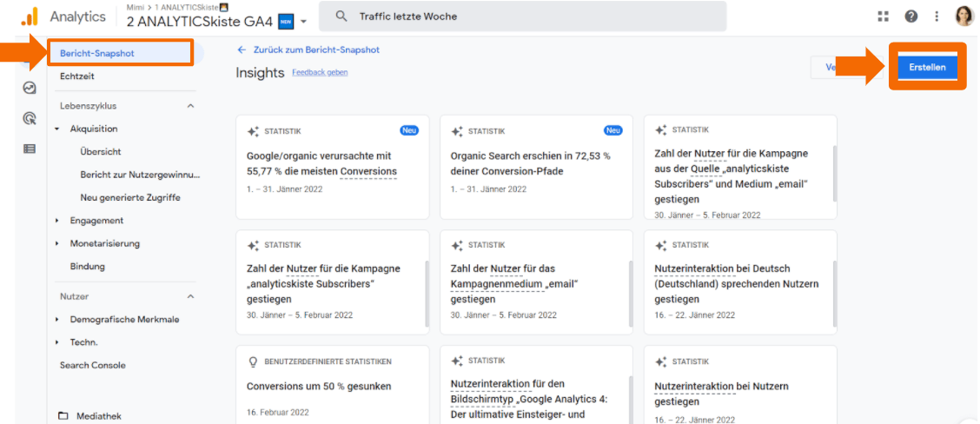Image resolution: width=980 pixels, height=424 pixels.
Task: Click the back arrow to Bericht-Snapshot
Action: coord(242,50)
